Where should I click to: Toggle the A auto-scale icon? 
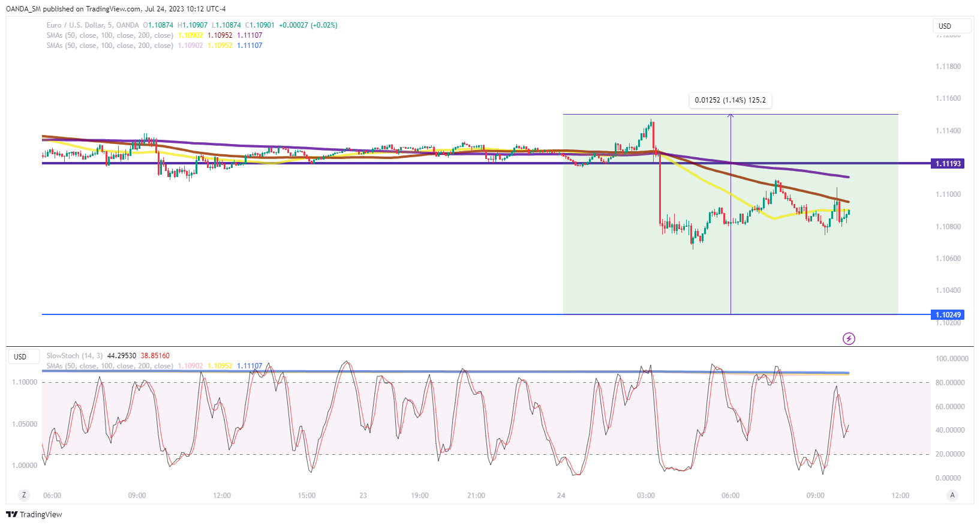pyautogui.click(x=952, y=495)
